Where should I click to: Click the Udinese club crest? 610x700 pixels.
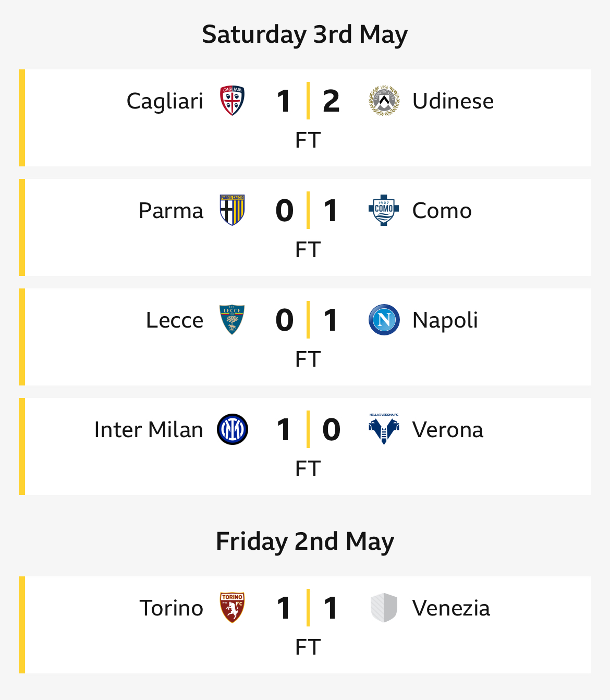click(384, 101)
